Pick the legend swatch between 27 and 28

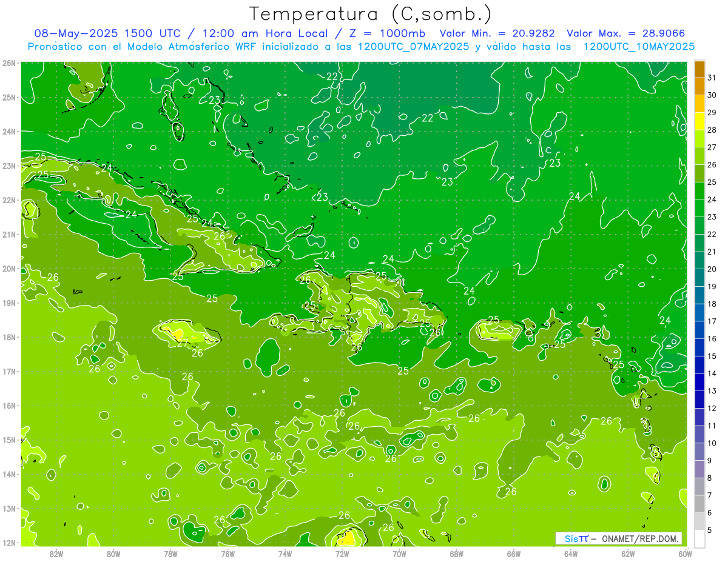point(699,139)
